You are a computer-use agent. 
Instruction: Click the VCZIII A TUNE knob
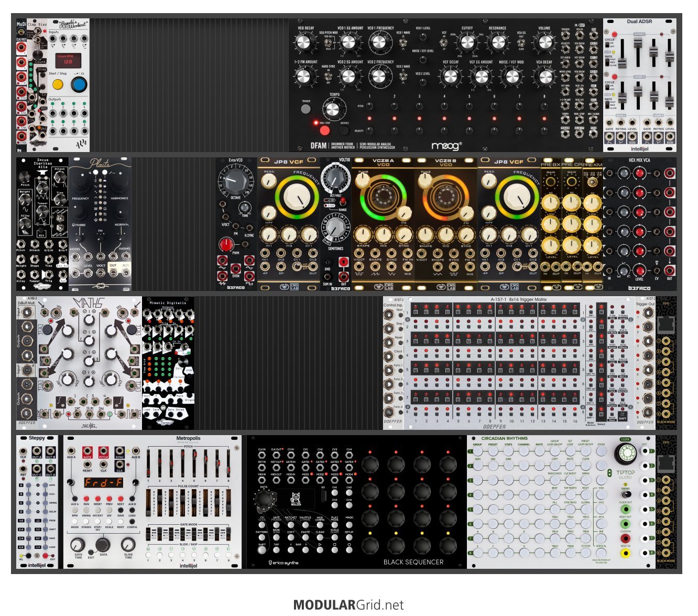[x=363, y=181]
